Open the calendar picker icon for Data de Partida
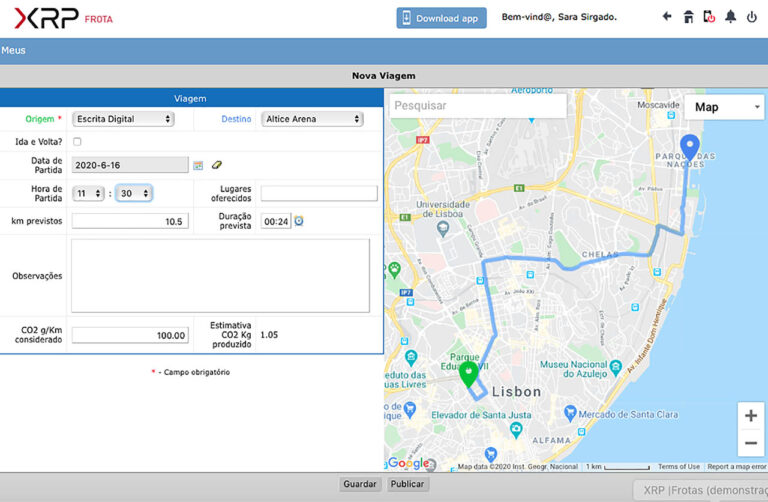The width and height of the screenshot is (768, 502). pyautogui.click(x=198, y=166)
